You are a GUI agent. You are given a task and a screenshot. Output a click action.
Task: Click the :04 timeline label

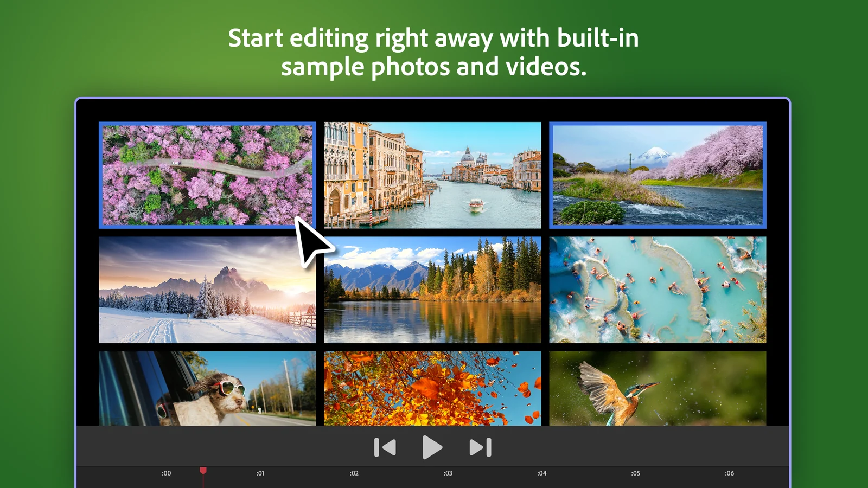tap(541, 473)
